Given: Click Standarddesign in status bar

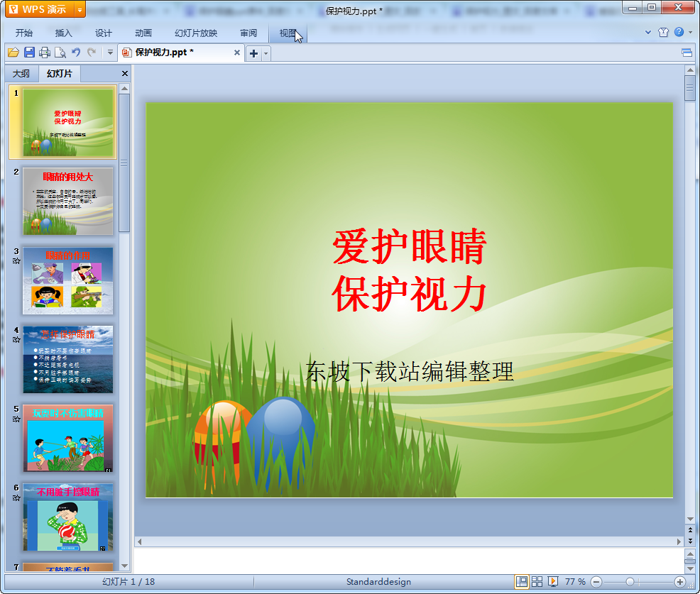Looking at the screenshot, I should 378,581.
